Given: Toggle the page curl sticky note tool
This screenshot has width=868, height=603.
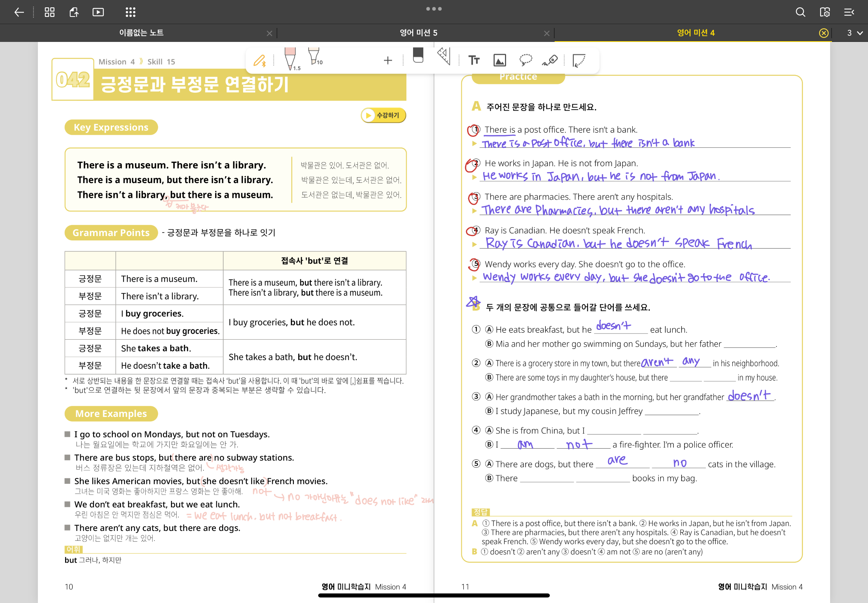Looking at the screenshot, I should pyautogui.click(x=579, y=60).
